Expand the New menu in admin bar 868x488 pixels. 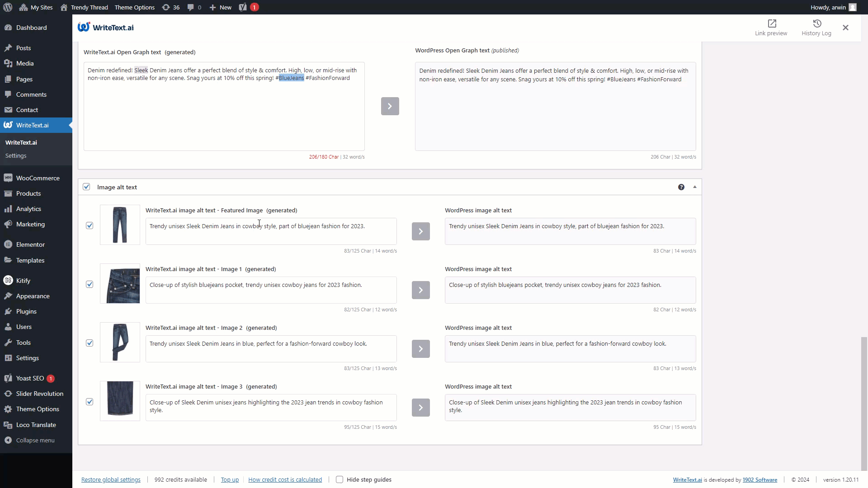click(x=220, y=7)
